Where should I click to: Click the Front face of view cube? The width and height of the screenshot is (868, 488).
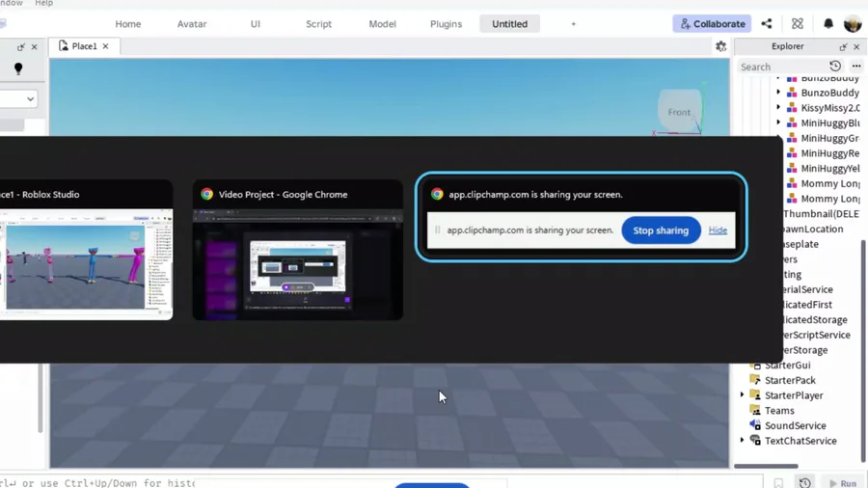pos(679,112)
